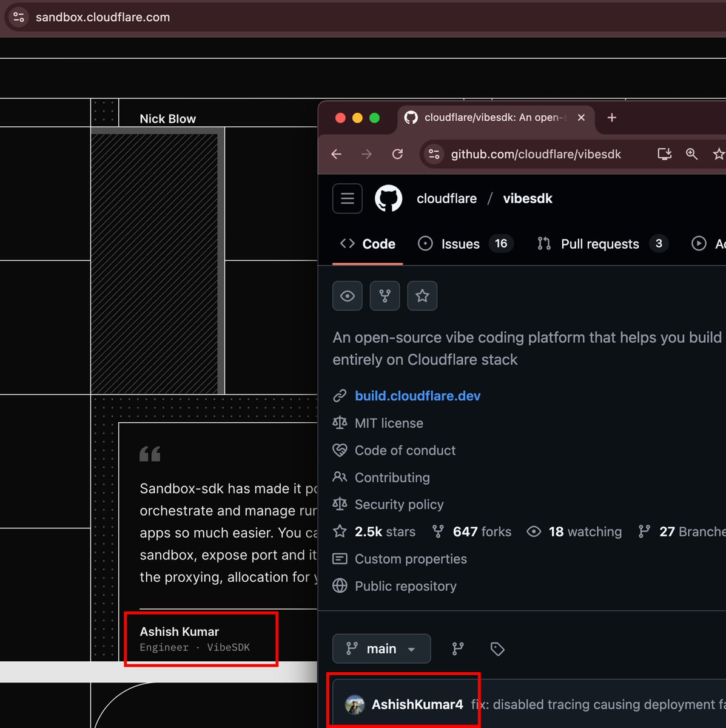This screenshot has width=726, height=728.
Task: Open Custom properties link
Action: pyautogui.click(x=411, y=559)
